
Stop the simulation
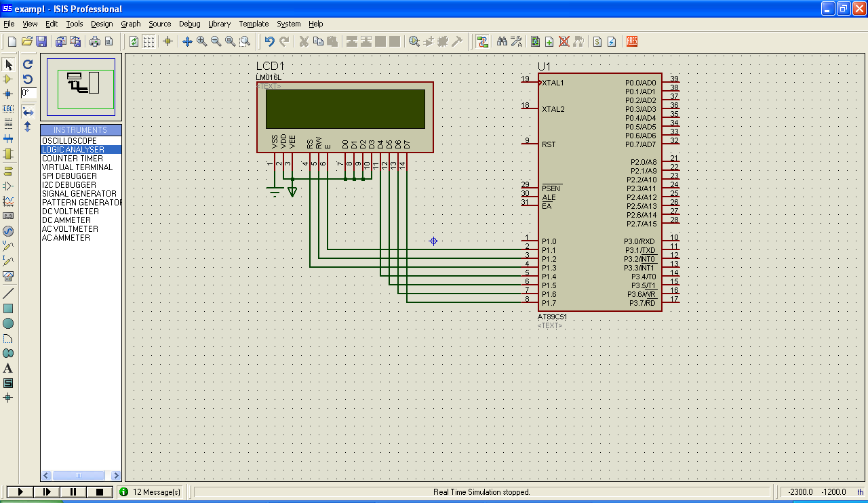pyautogui.click(x=100, y=491)
